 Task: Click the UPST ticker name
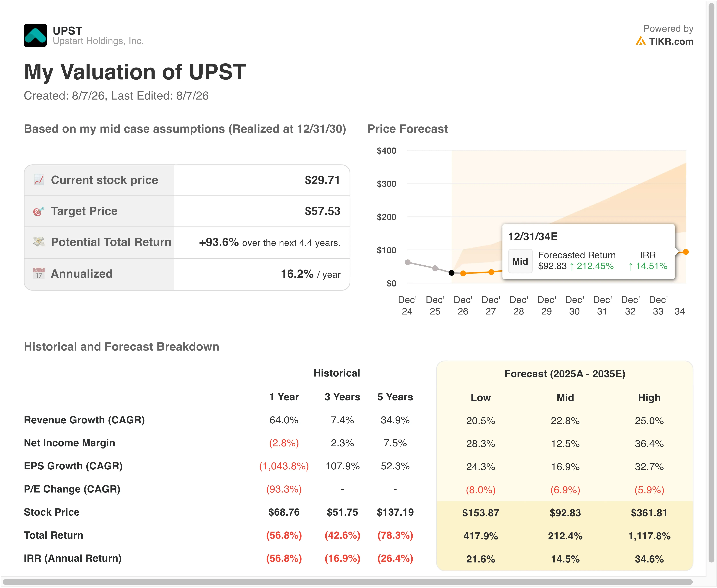coord(67,31)
